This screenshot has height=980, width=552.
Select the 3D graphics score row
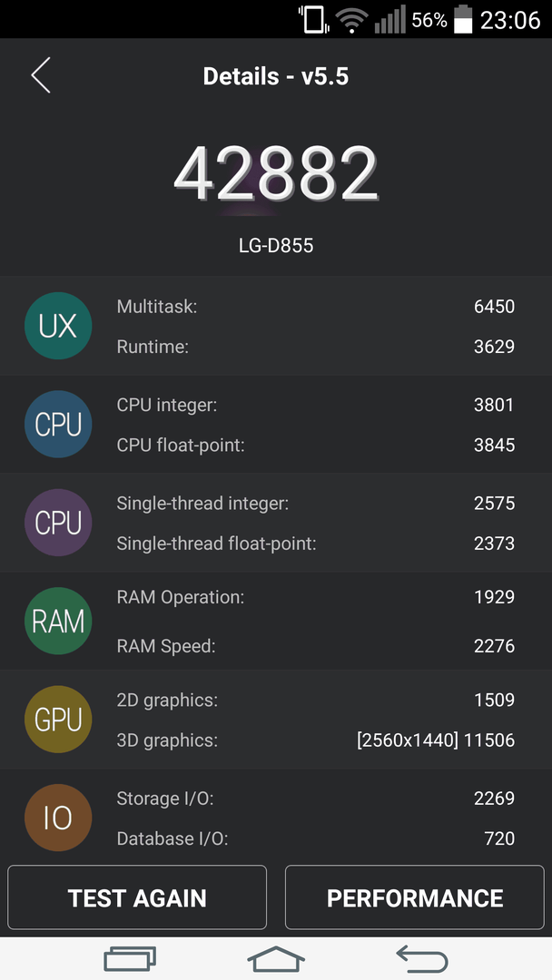pos(315,740)
